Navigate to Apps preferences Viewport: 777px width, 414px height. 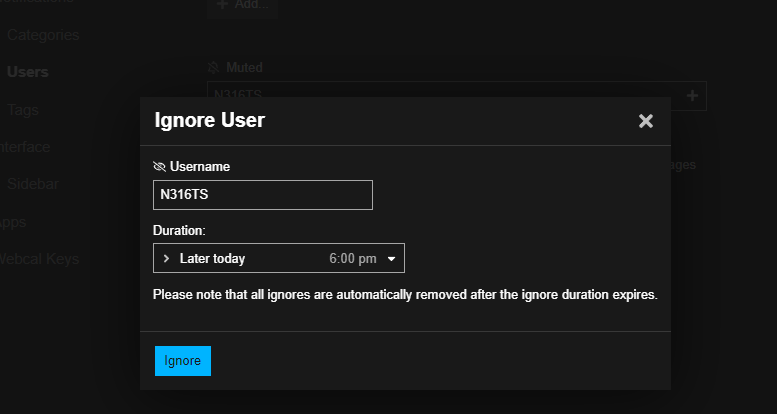pos(13,222)
